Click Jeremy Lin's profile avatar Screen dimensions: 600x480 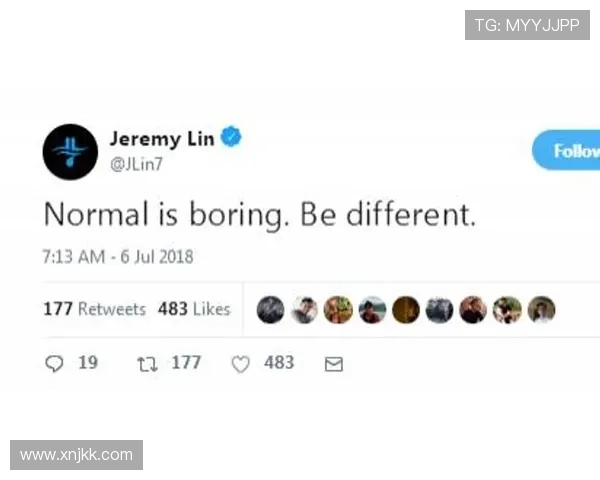pos(70,152)
